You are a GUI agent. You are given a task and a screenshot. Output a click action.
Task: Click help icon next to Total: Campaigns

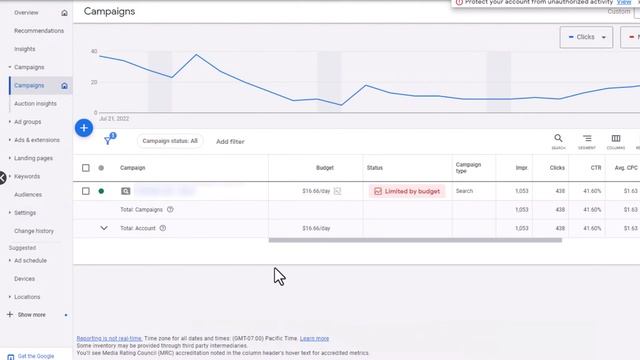coord(170,209)
